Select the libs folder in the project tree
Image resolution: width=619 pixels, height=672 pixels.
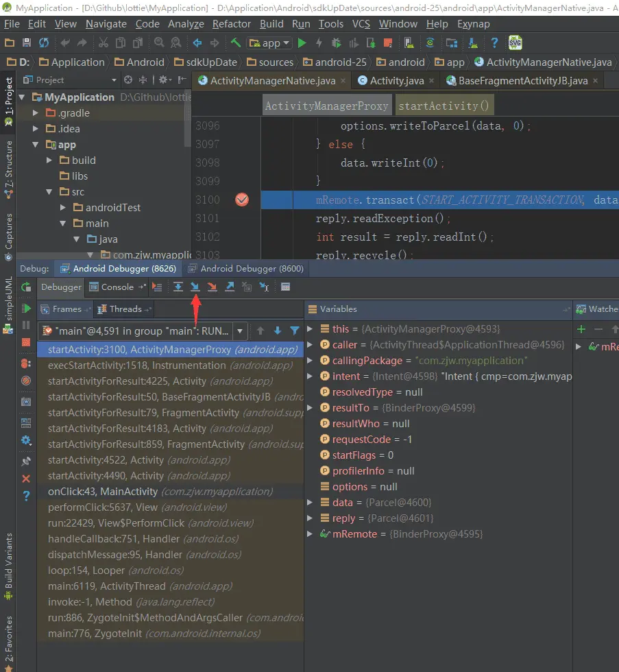[x=73, y=176]
